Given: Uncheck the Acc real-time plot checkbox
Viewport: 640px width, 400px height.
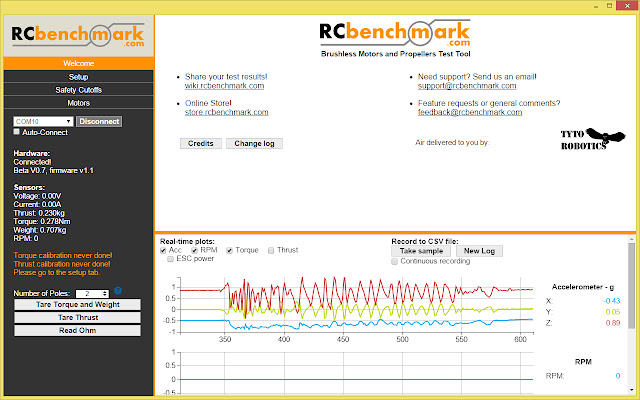Looking at the screenshot, I should [163, 250].
